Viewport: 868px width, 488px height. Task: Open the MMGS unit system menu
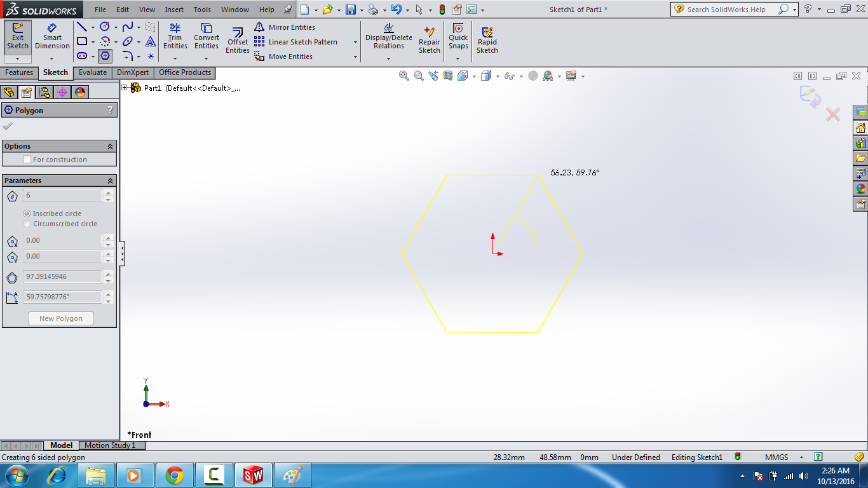pos(776,457)
